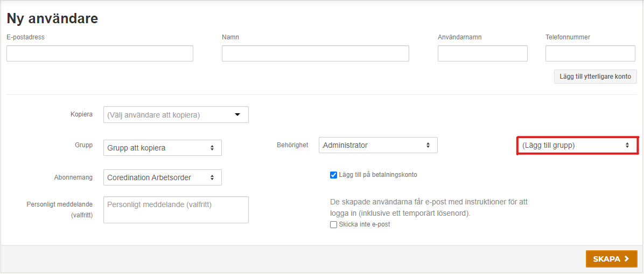
Task: Click the up-down arrows on Abonnemang select
Action: (212, 177)
